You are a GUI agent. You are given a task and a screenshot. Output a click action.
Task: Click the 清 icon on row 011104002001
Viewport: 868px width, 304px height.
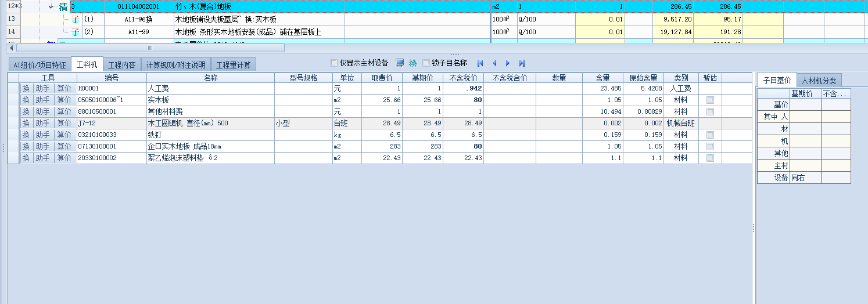pos(63,6)
